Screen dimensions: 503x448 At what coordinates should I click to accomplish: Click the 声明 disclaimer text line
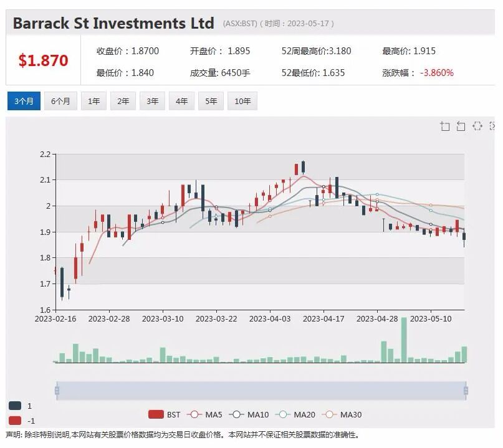tap(183, 434)
